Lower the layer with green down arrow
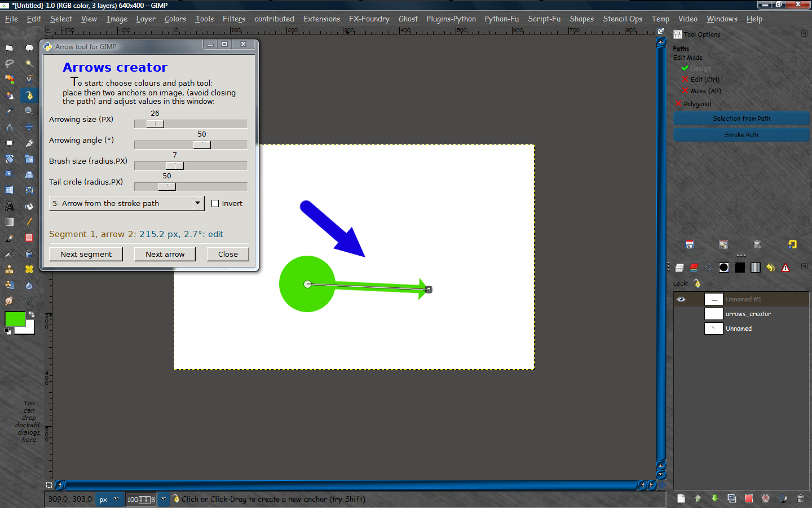This screenshot has width=812, height=508. pos(714,498)
